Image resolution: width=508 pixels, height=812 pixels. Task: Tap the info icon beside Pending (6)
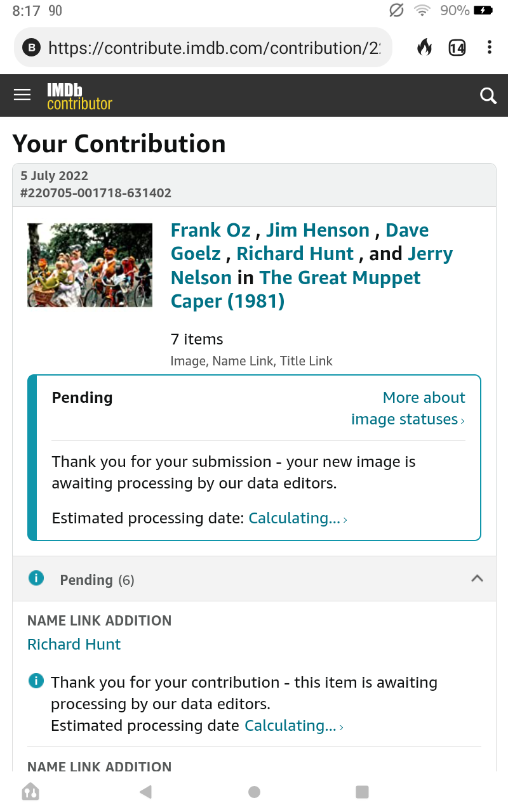pos(36,579)
